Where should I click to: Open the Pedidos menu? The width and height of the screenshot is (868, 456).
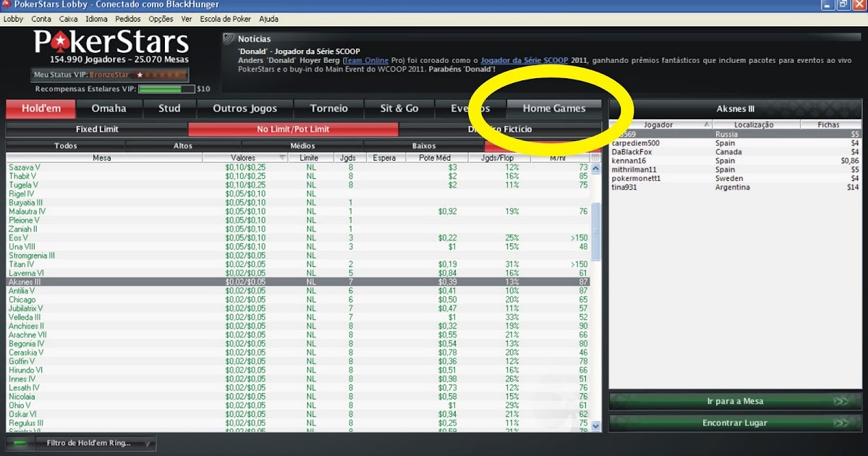coord(128,19)
